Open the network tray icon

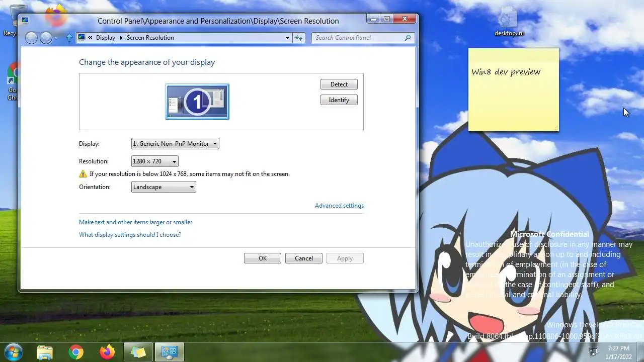[x=593, y=352]
